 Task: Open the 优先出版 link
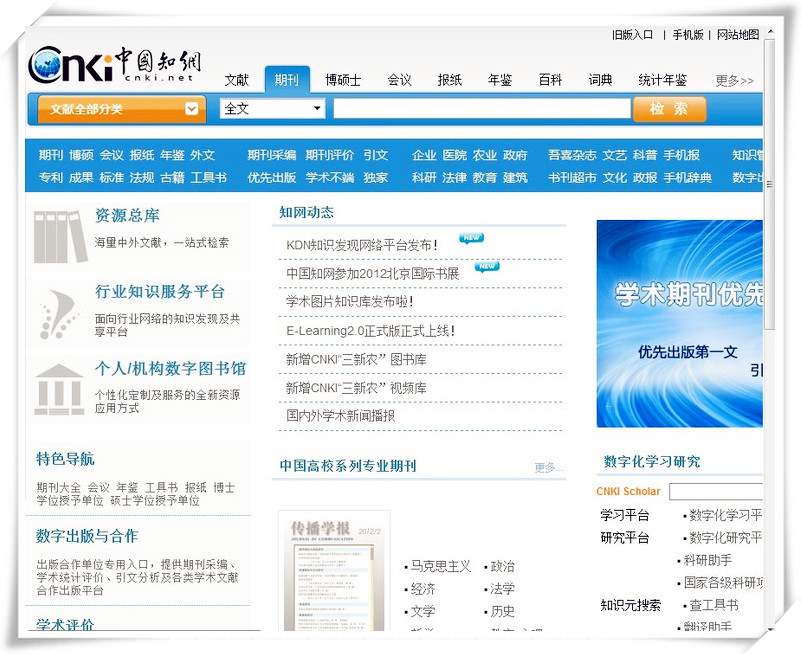[272, 177]
